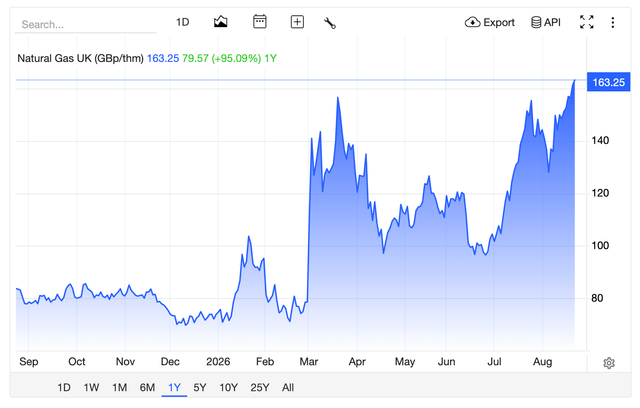Select the 10Y range tab
This screenshot has height=408, width=640.
(x=229, y=387)
